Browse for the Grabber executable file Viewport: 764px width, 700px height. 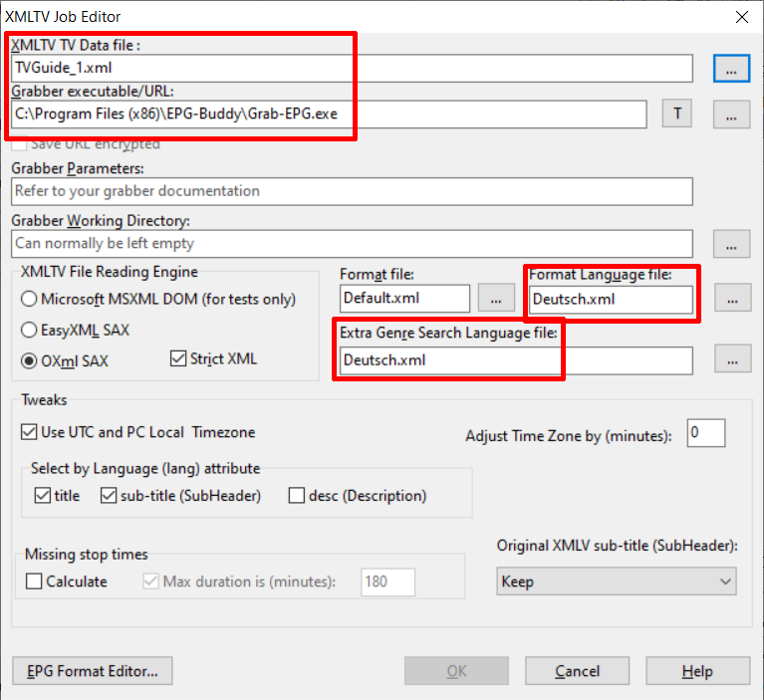coord(730,114)
